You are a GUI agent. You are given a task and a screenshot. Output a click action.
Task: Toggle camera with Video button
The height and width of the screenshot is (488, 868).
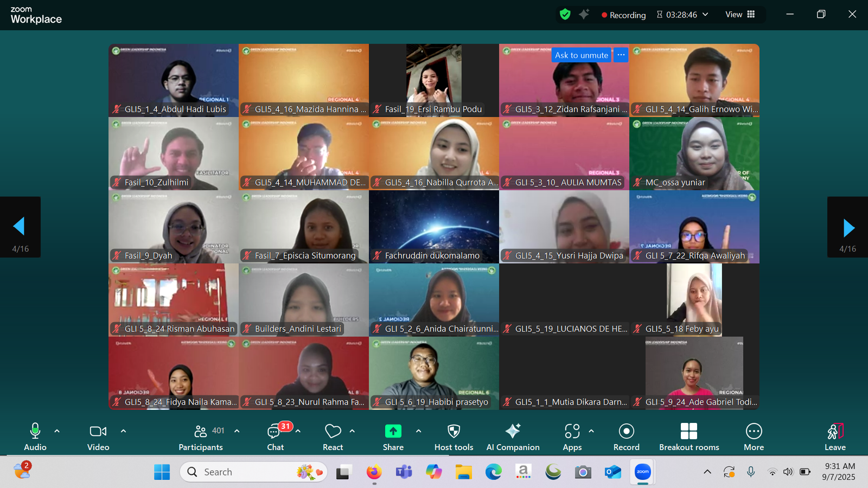point(98,432)
